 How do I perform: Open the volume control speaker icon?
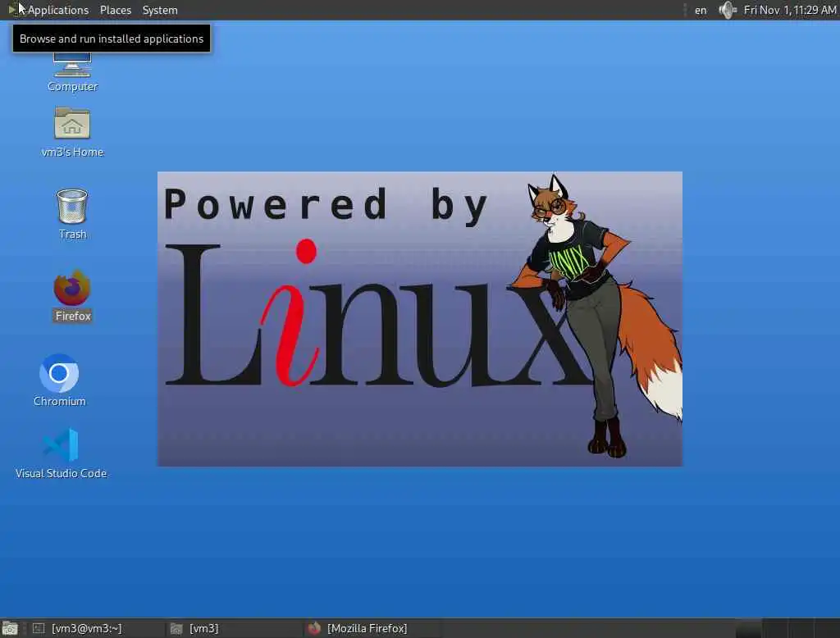727,10
